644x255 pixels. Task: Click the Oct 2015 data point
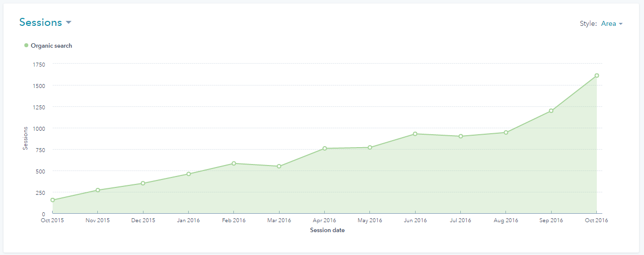click(53, 200)
